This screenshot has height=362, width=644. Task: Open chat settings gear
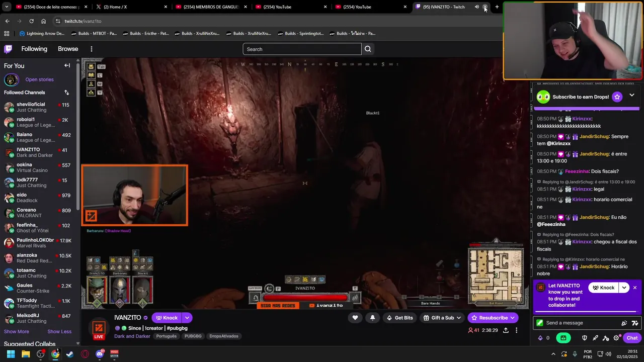point(616,338)
